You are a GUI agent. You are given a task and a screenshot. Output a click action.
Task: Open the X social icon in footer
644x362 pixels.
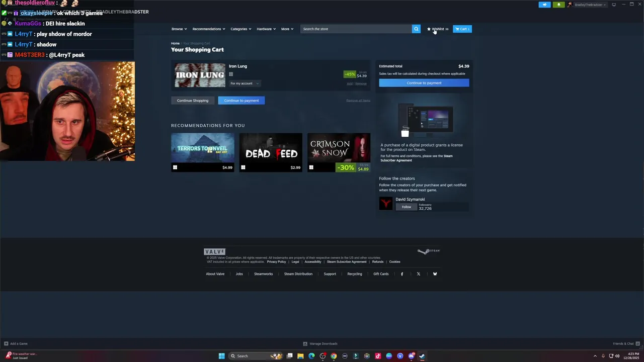(x=418, y=274)
